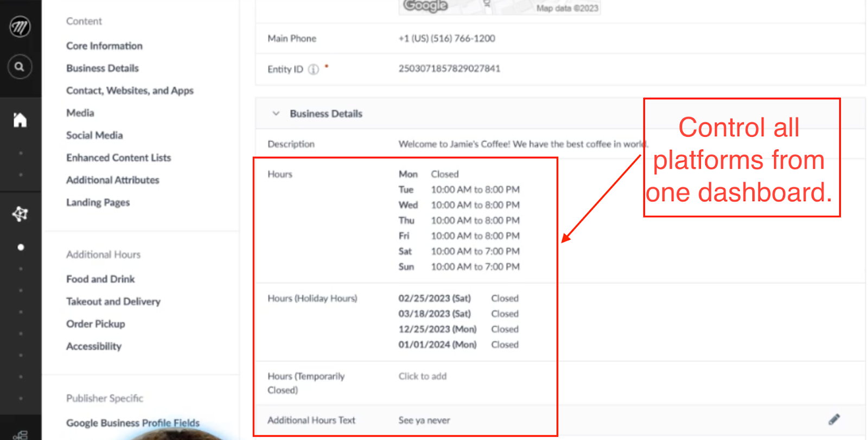Open Order Pickup hours
Image resolution: width=868 pixels, height=440 pixels.
point(95,324)
